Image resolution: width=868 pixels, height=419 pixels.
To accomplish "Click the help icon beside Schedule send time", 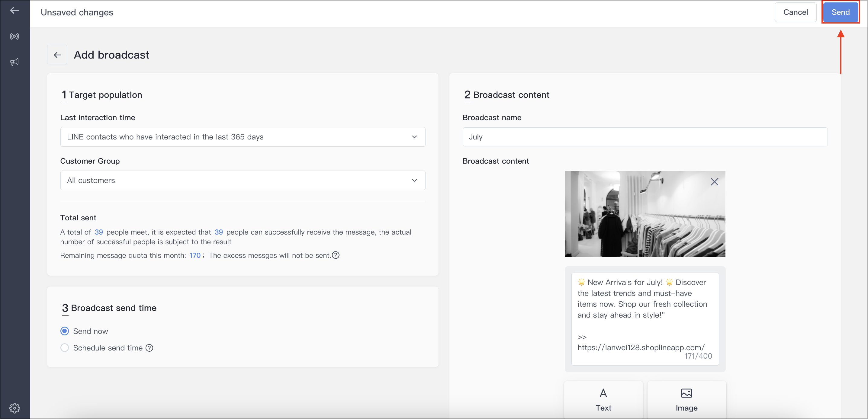I will pos(149,348).
